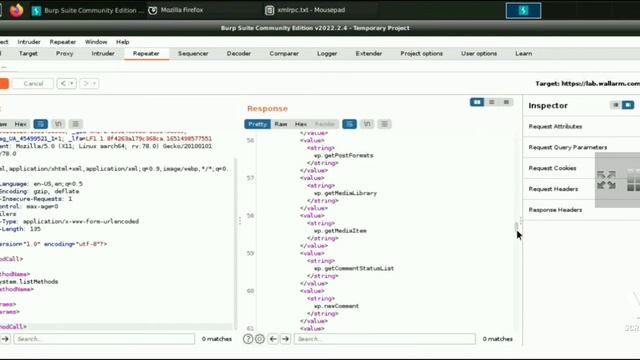Select Pretty view in the response panel
640x360 pixels.
(258, 124)
